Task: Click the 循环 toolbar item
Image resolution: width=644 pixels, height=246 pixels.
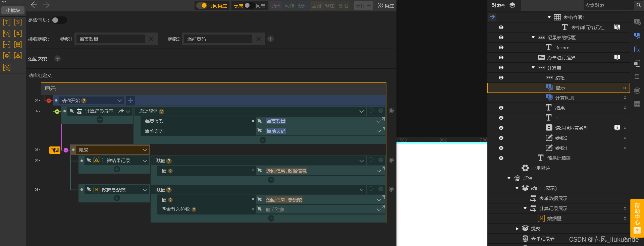Action: pos(276,6)
